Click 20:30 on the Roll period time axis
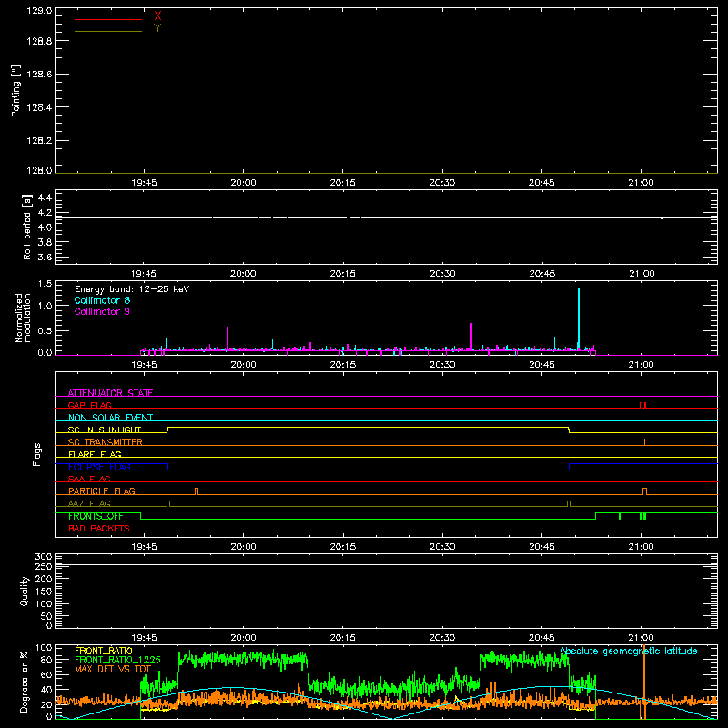The width and height of the screenshot is (728, 728). point(442,274)
